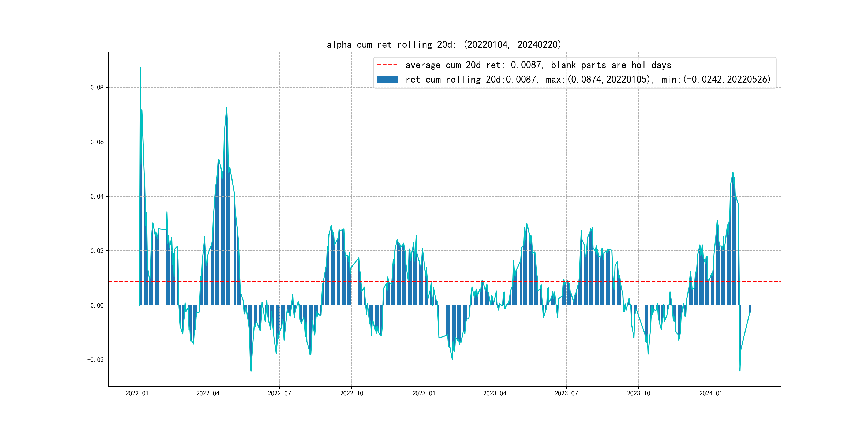Screen dimensions: 868x434
Task: Click the 2022-01 x-axis tick label
Action: (x=137, y=393)
